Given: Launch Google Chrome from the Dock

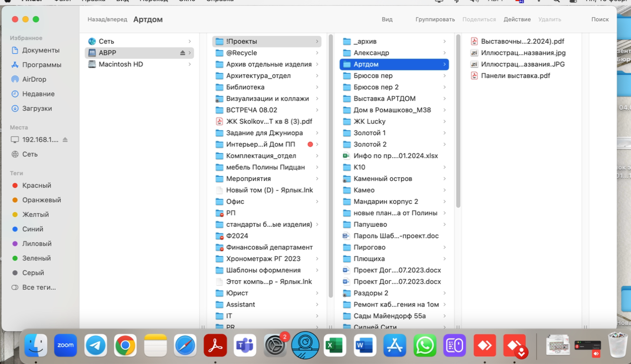Looking at the screenshot, I should click(125, 346).
